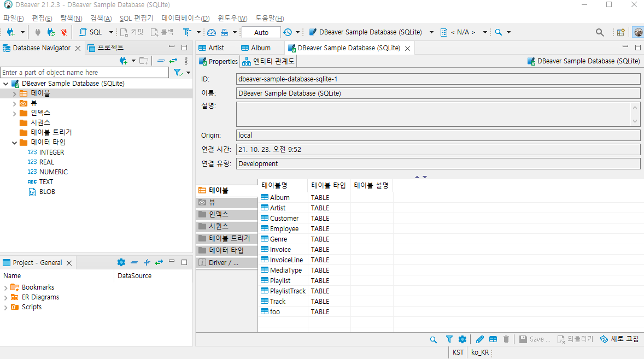Screen dimensions: 644x359
Task: Click the 커밋 commit button
Action: tap(132, 32)
